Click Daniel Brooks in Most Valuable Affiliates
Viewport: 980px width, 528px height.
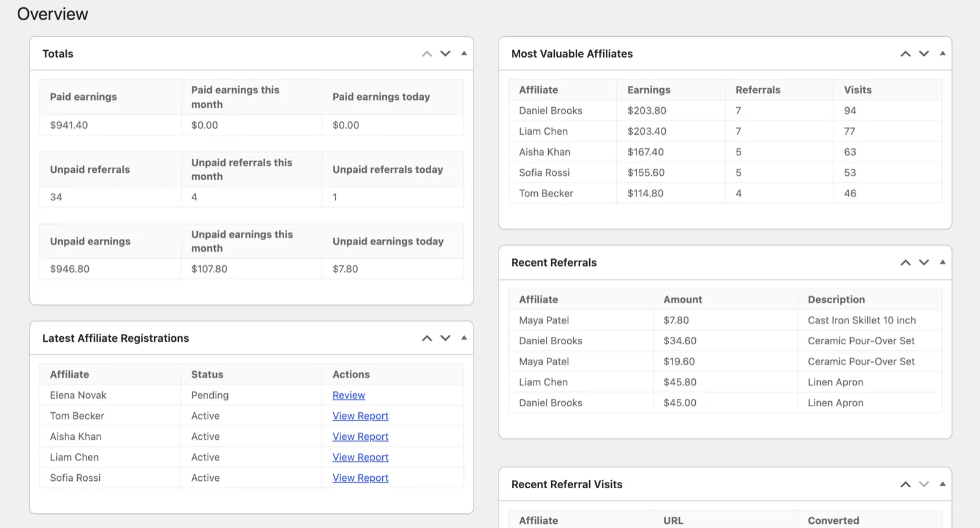tap(551, 111)
